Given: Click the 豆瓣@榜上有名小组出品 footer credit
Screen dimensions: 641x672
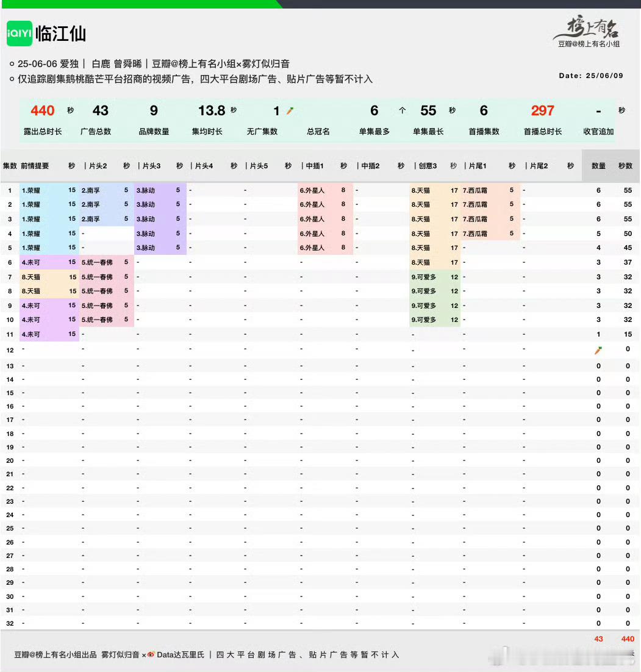Looking at the screenshot, I should point(56,654).
